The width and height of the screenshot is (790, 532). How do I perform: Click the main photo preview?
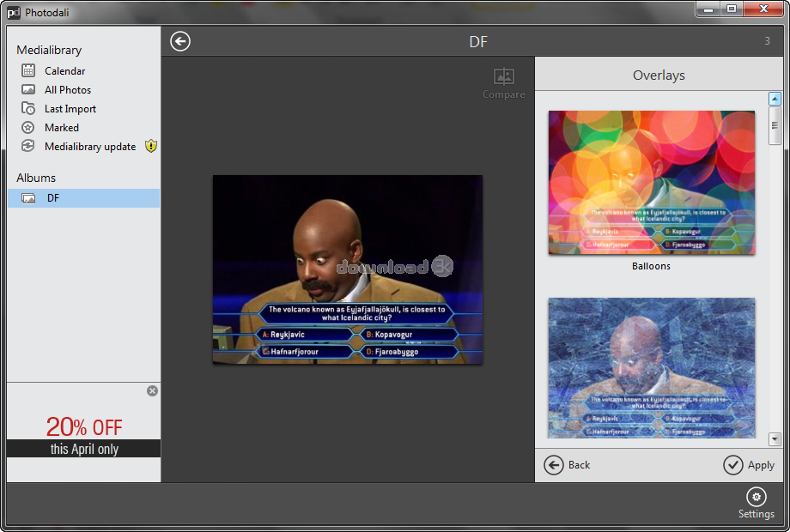click(348, 269)
